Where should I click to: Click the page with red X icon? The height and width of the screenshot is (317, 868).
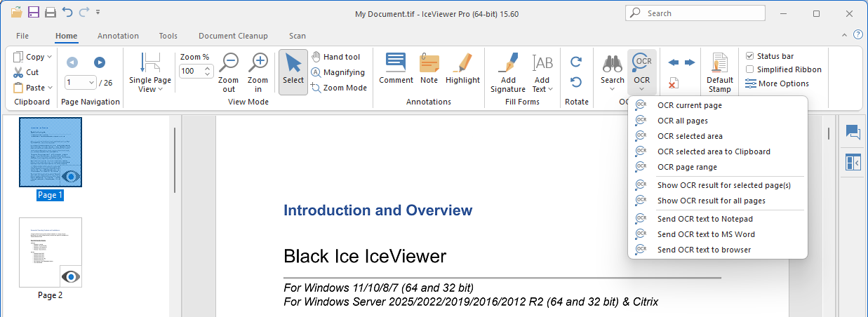tap(673, 83)
